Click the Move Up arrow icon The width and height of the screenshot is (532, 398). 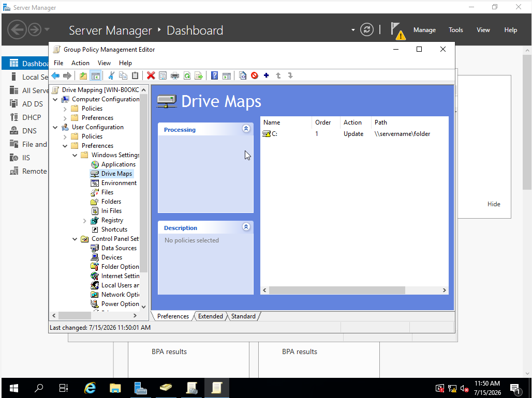pos(278,75)
